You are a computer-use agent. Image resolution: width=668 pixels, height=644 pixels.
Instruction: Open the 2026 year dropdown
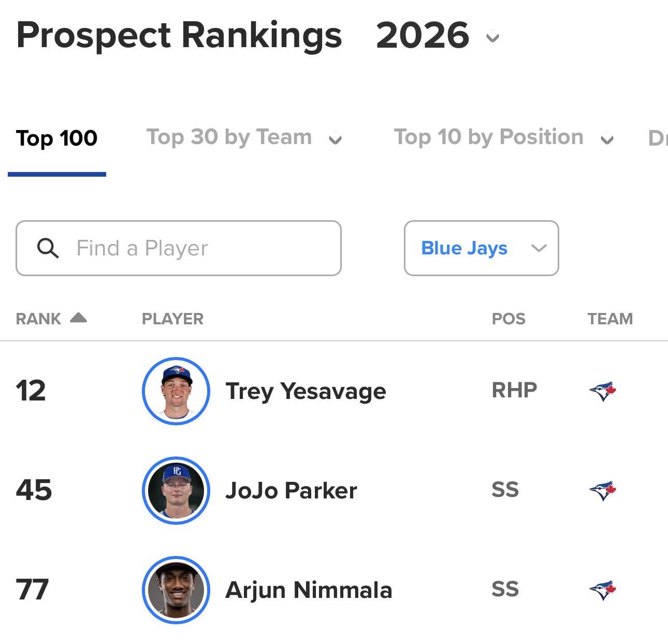[492, 37]
